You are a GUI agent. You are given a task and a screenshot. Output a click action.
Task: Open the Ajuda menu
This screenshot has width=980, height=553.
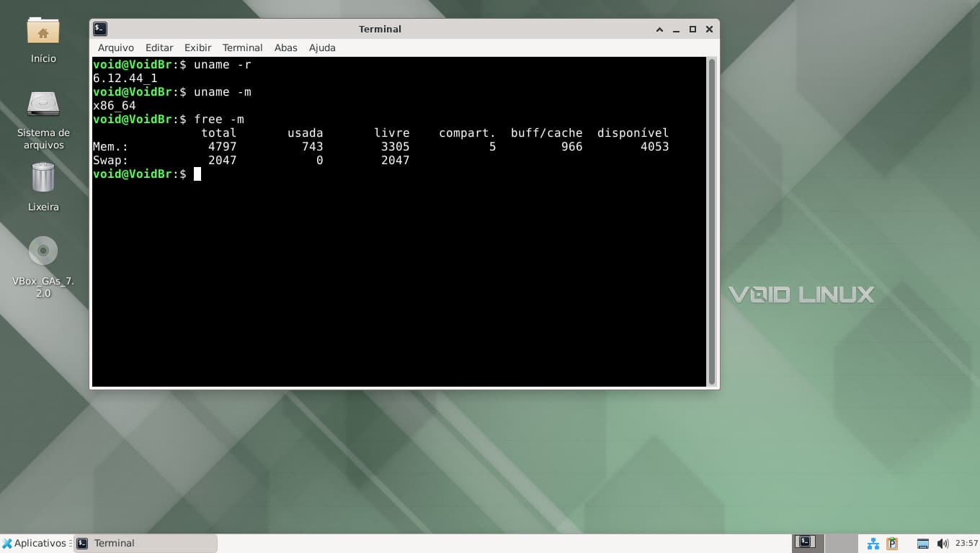point(322,48)
